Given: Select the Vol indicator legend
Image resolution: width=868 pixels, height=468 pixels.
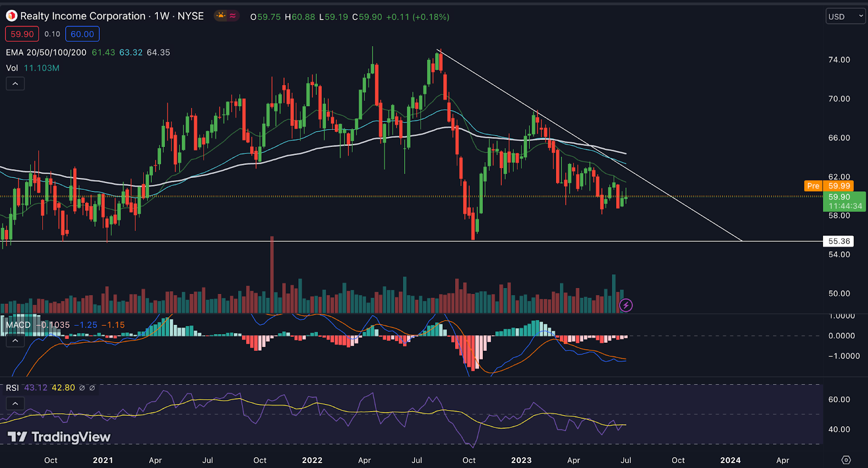Looking at the screenshot, I should tap(12, 68).
